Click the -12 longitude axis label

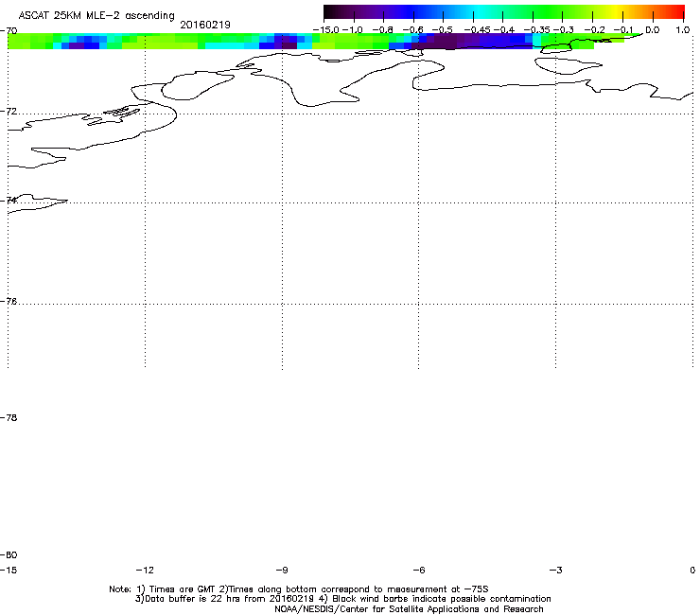[x=145, y=570]
